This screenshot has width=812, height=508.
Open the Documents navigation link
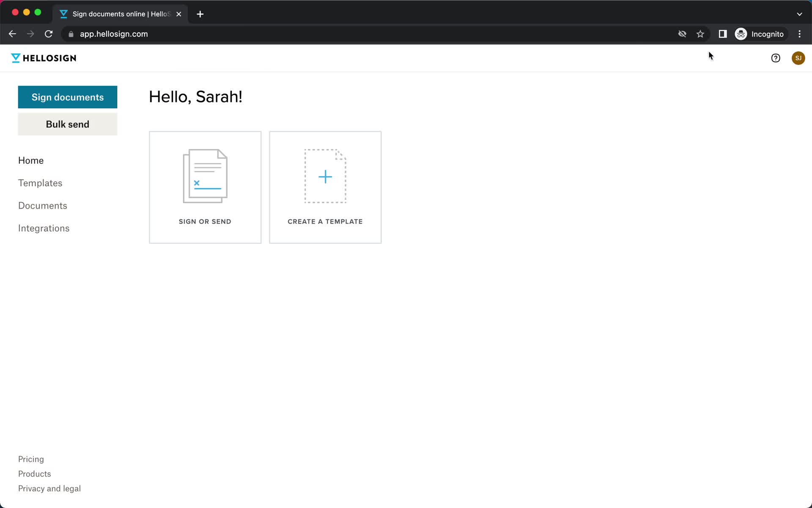point(42,205)
